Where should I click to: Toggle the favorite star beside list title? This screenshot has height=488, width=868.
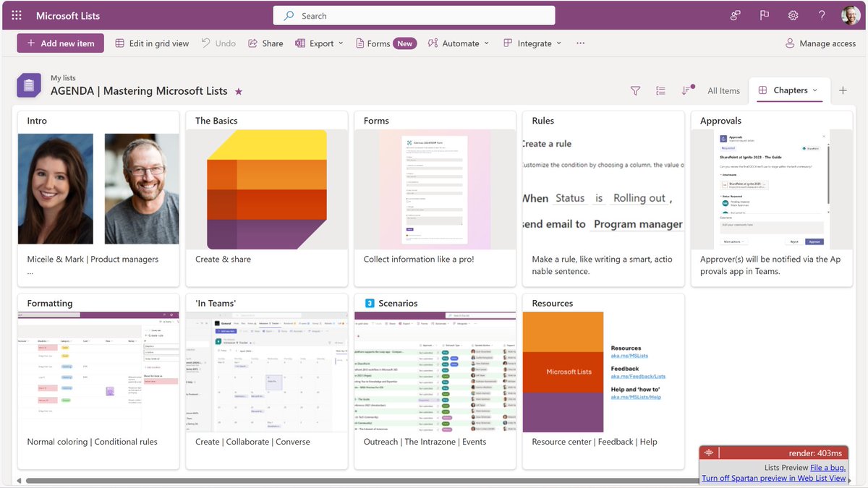point(239,92)
